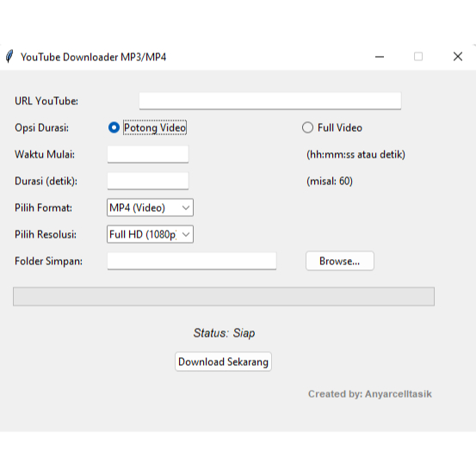Start download with Download Sekarang button
Viewport: 476px width, 476px height.
point(223,362)
